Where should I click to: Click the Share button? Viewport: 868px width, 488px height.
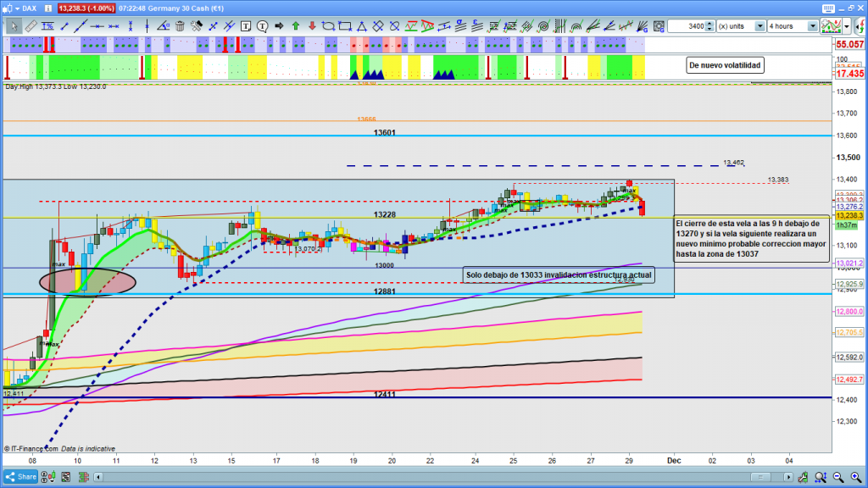tap(21, 477)
